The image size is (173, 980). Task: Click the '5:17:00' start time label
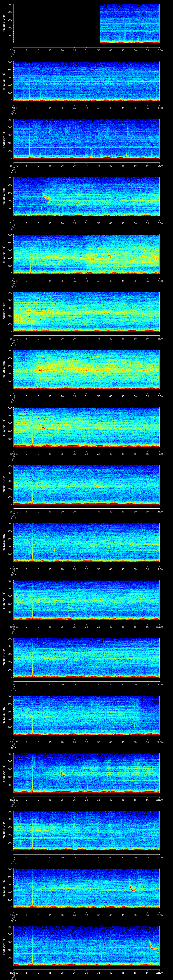coord(14,511)
